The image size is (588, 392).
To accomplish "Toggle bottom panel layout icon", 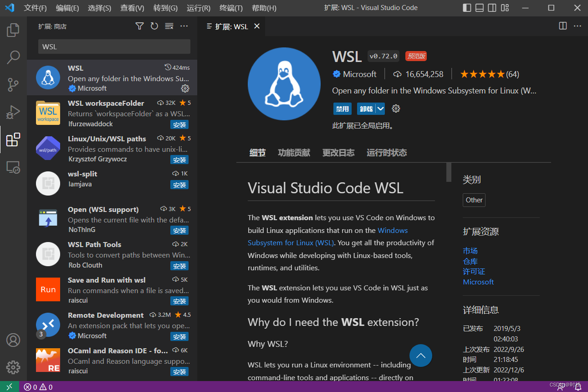I will [x=480, y=8].
